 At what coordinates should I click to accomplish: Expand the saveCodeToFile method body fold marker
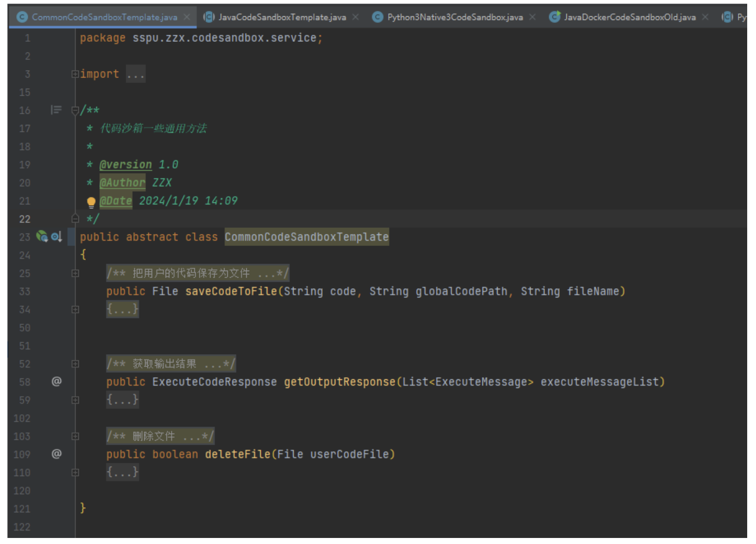click(x=75, y=310)
